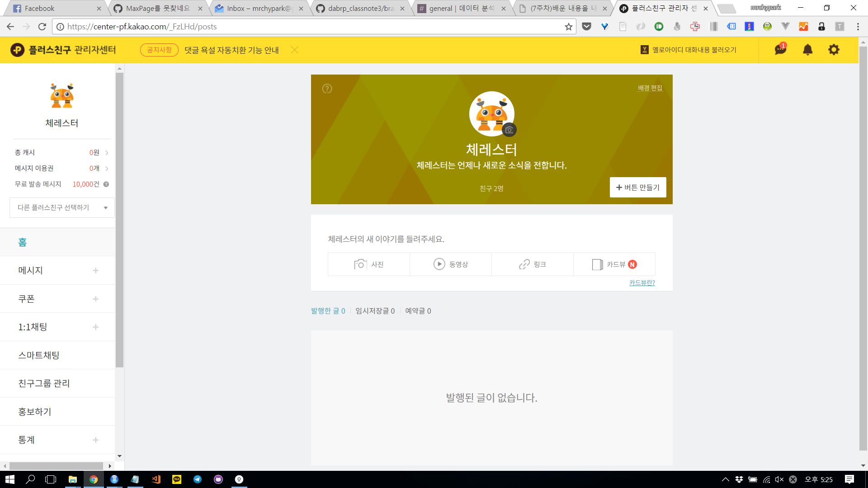The image size is (868, 488).
Task: Open the 카드뷰란? link
Action: click(642, 283)
